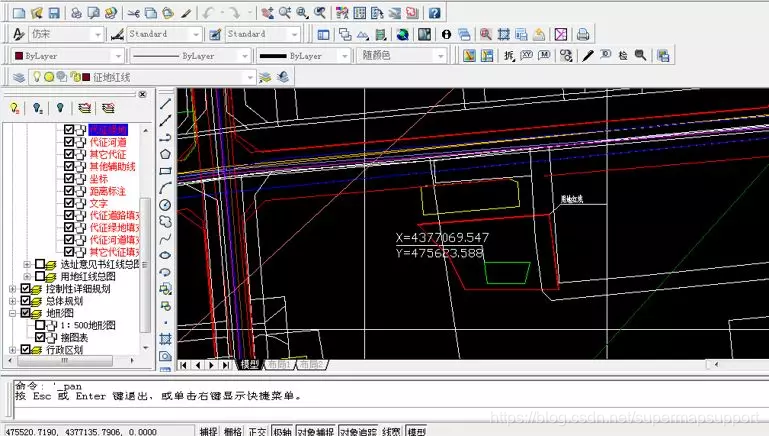769x436 pixels.
Task: Click the Match Properties brush icon
Action: click(186, 13)
